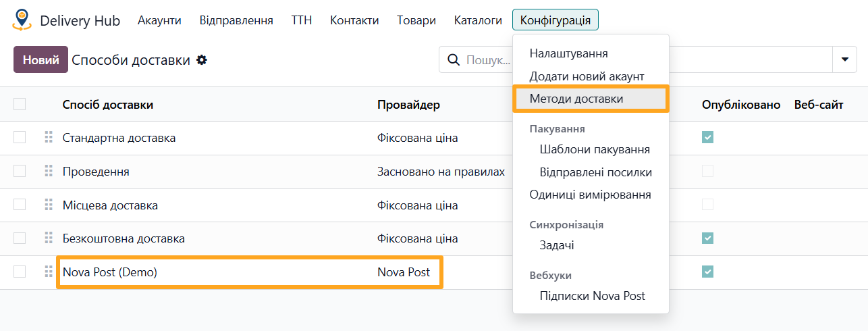
Task: Sort by Спосіб доставки column header
Action: tap(108, 105)
